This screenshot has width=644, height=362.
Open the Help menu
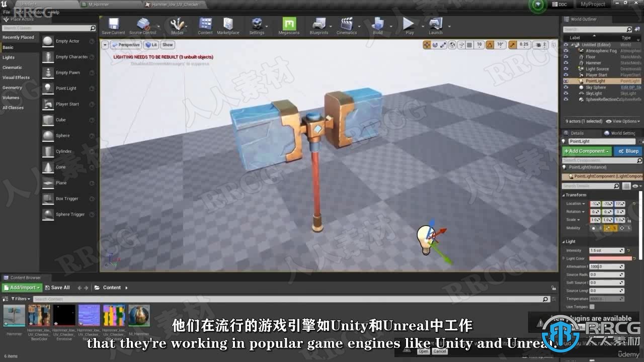coord(55,12)
